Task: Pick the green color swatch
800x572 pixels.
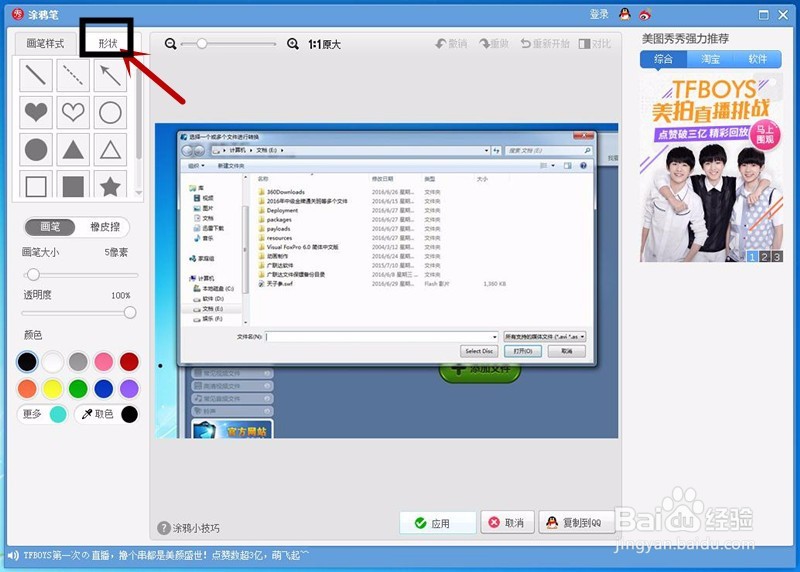Action: point(78,388)
